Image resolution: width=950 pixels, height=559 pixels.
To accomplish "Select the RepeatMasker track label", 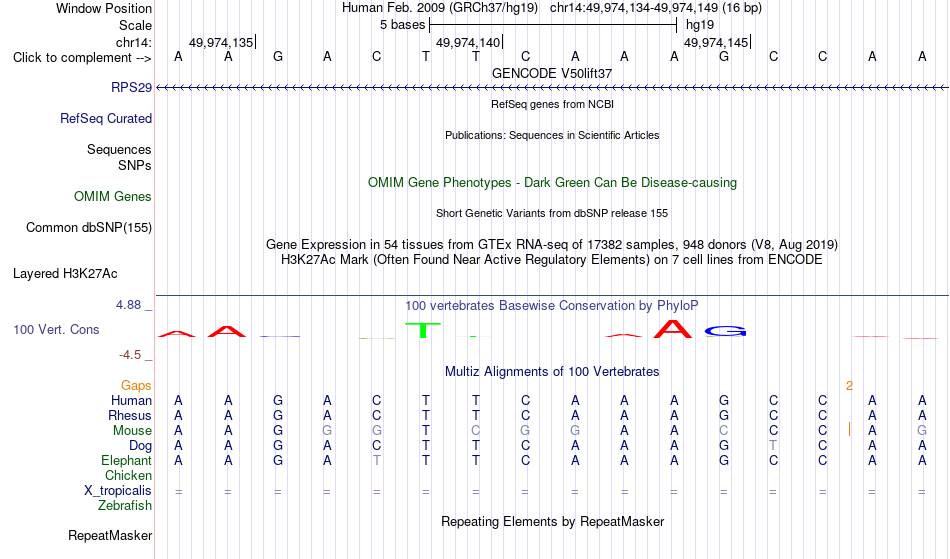I will coord(110,536).
